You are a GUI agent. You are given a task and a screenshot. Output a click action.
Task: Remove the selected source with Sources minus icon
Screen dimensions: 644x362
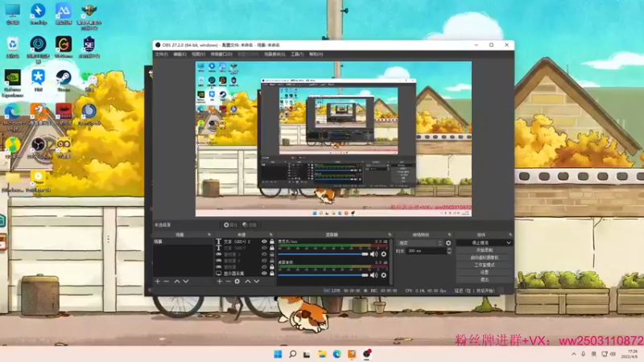(229, 281)
